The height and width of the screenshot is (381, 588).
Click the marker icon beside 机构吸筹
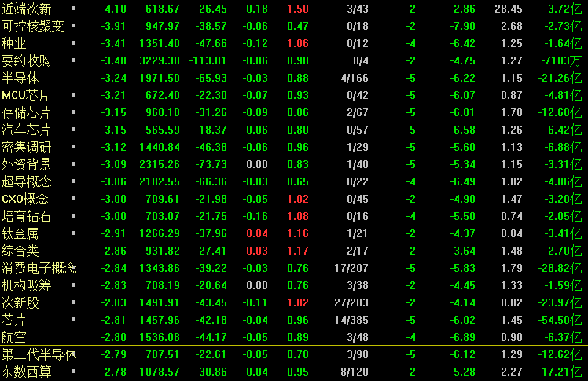74,284
